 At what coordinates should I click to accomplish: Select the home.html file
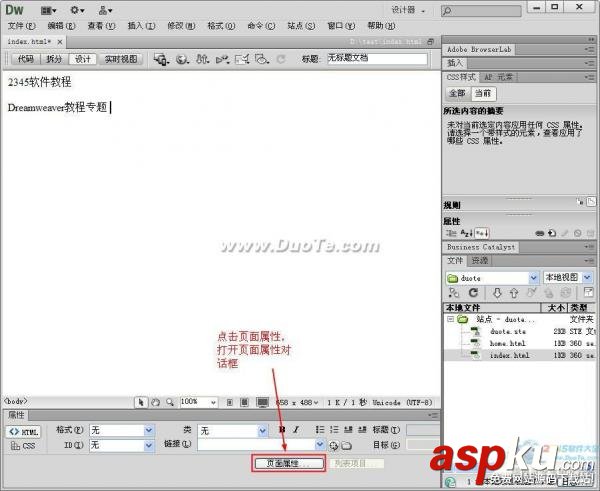(507, 343)
